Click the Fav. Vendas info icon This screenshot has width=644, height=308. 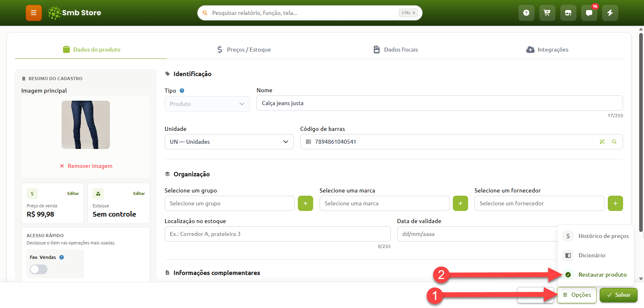point(62,257)
